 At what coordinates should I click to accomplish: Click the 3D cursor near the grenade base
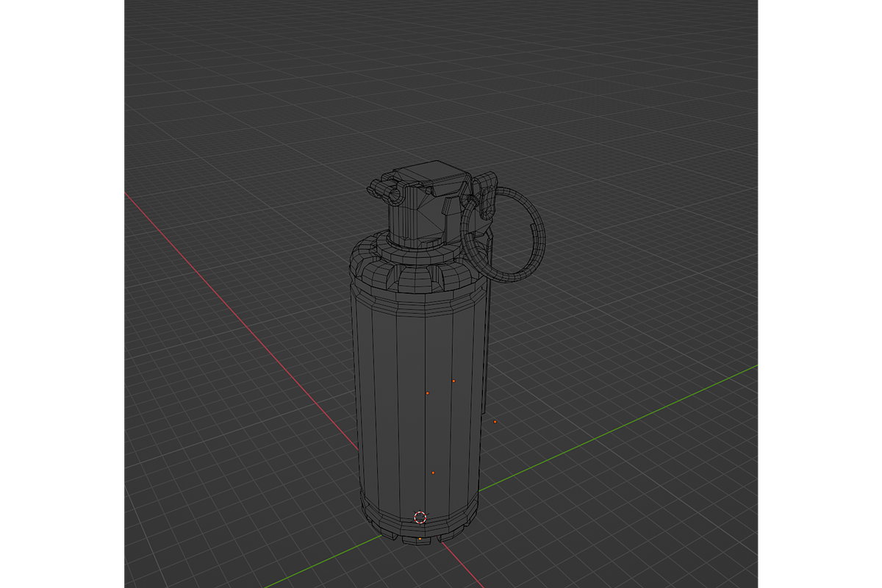click(x=420, y=517)
